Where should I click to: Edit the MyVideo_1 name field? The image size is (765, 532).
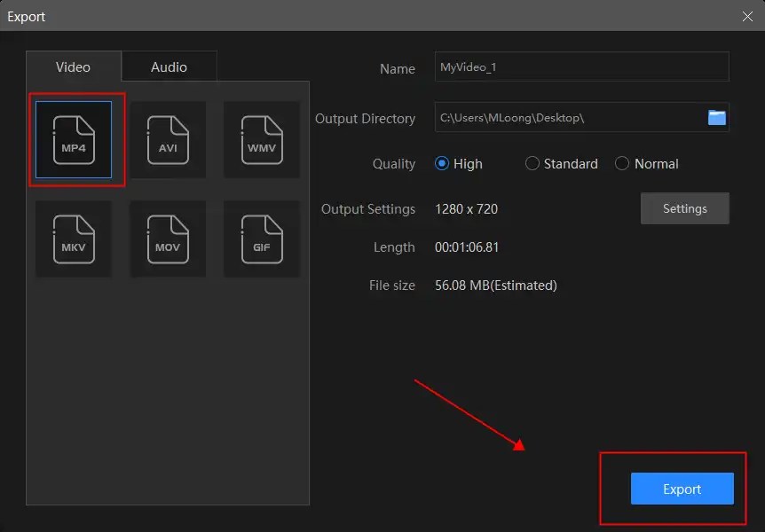pyautogui.click(x=581, y=66)
